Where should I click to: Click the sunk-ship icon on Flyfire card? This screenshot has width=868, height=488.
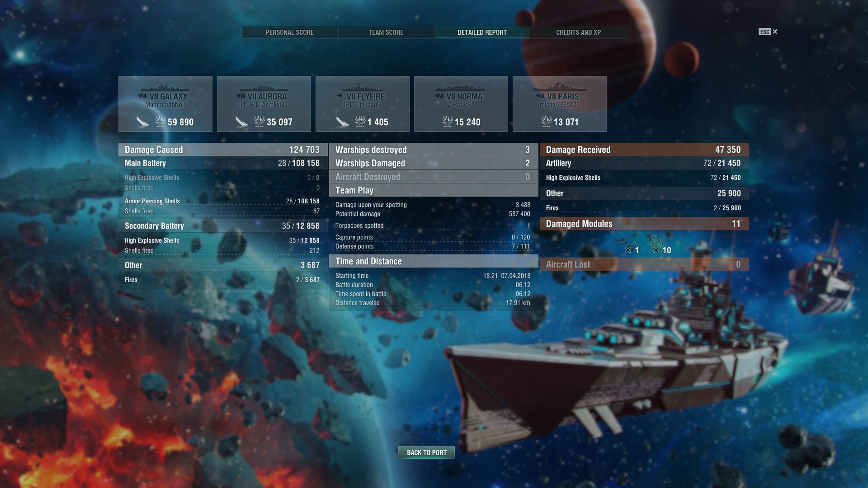(342, 122)
